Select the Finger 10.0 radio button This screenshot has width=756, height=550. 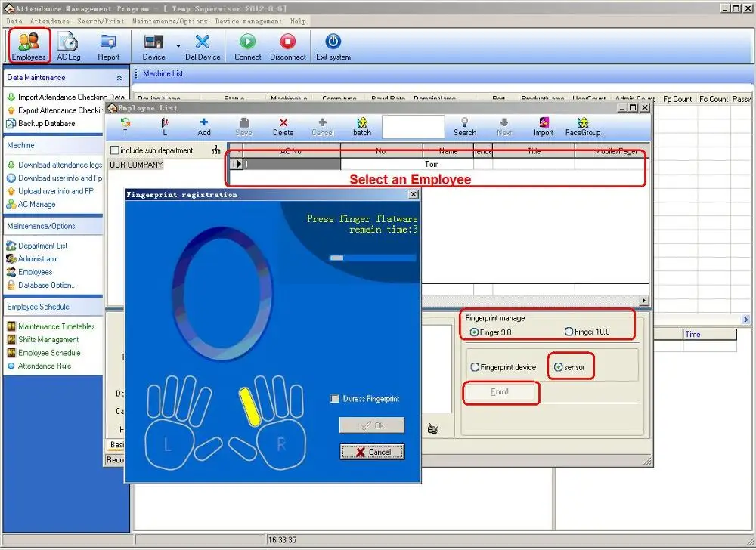point(569,332)
